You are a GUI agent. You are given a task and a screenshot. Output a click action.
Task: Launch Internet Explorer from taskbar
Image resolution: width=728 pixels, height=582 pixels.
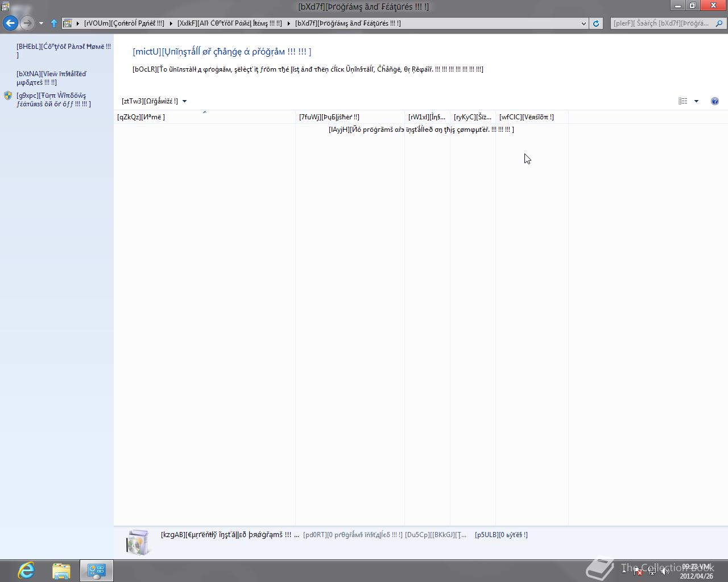tap(26, 571)
